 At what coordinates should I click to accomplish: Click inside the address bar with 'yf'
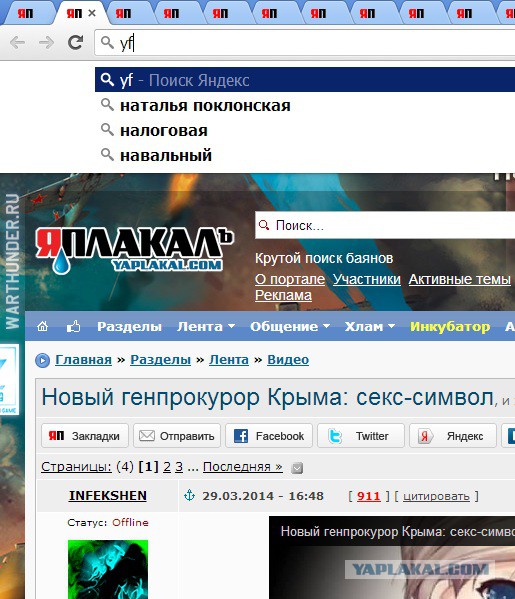(305, 43)
